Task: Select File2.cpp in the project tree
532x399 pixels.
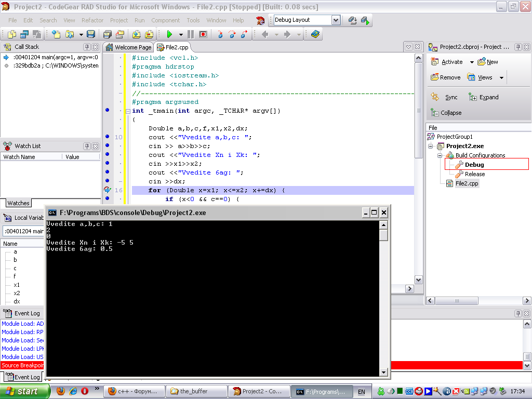Action: click(x=467, y=183)
